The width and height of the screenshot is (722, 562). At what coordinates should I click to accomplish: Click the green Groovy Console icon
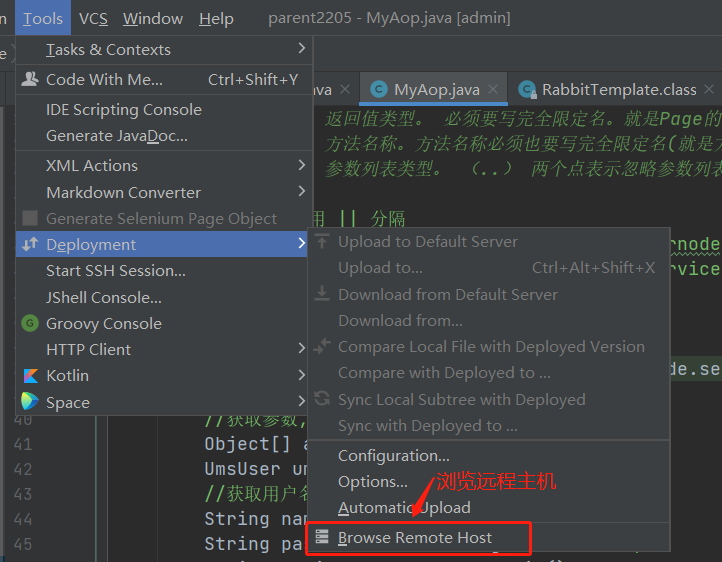click(30, 323)
